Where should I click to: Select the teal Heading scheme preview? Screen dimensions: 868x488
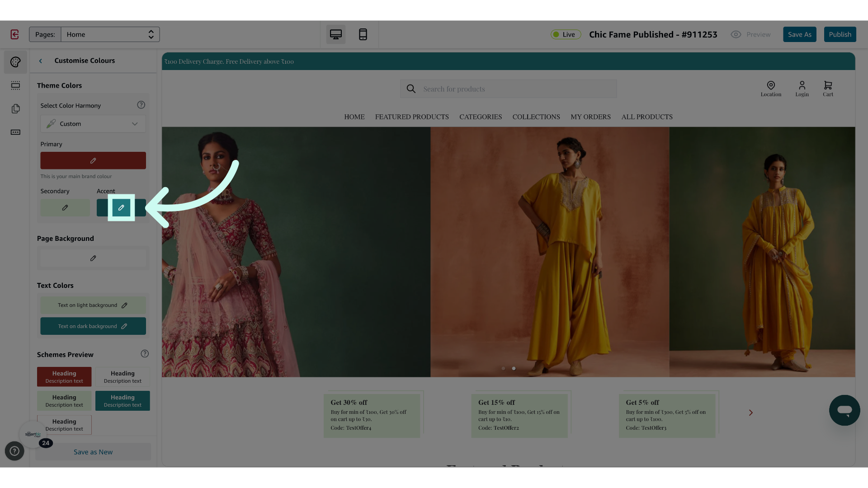(123, 401)
